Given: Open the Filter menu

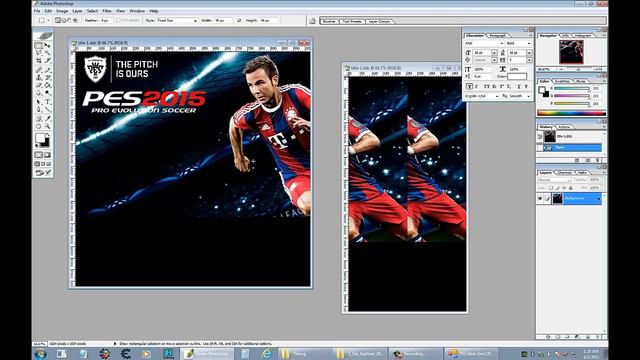Looking at the screenshot, I should pos(107,11).
